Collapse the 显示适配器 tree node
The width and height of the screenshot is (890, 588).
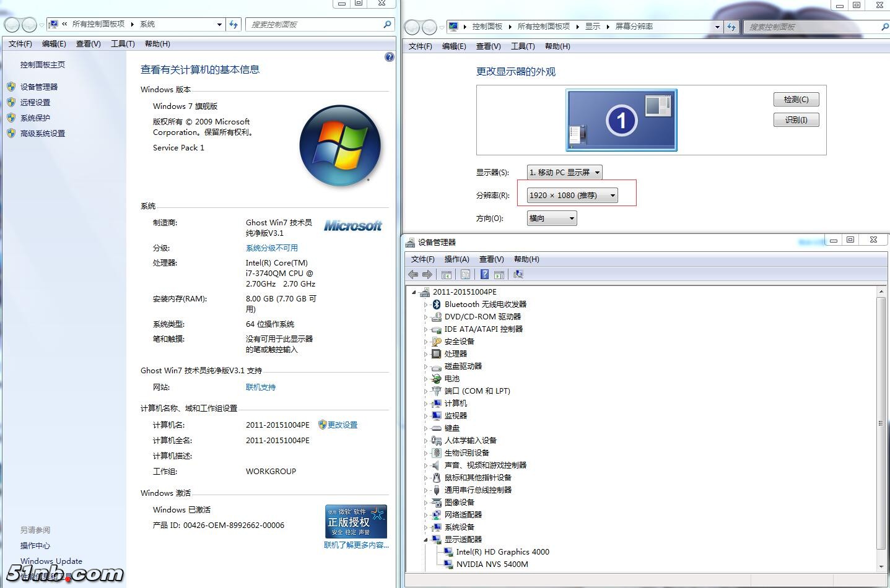pyautogui.click(x=426, y=540)
